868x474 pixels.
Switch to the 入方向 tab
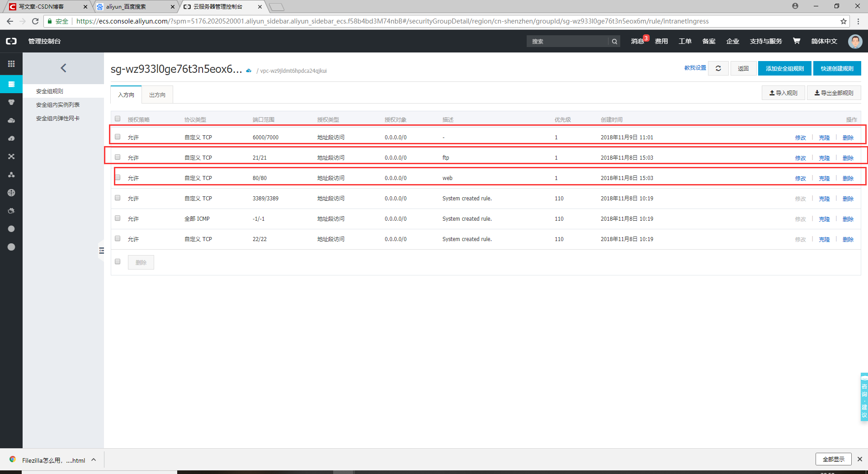[126, 95]
